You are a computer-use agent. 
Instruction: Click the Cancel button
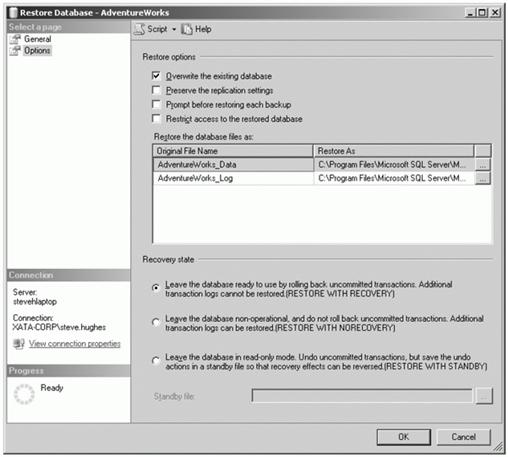464,437
